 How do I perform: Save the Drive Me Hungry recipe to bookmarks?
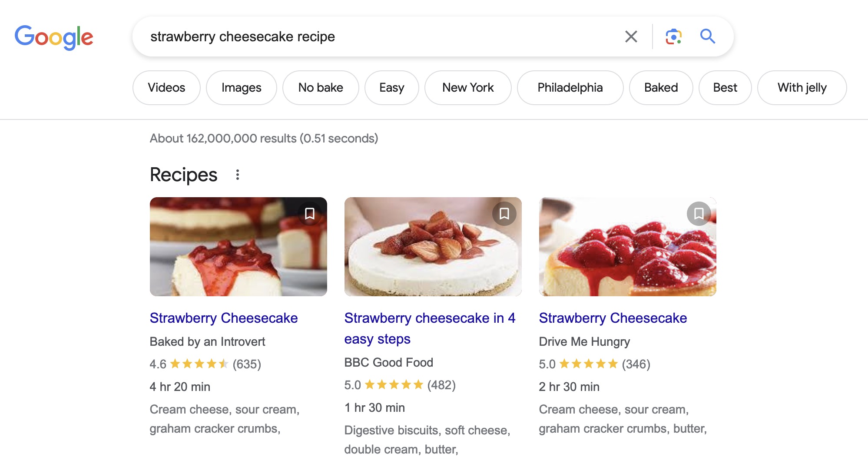coord(699,214)
